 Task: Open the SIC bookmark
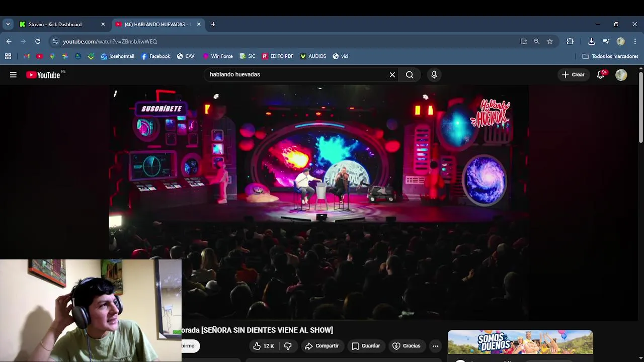click(248, 56)
